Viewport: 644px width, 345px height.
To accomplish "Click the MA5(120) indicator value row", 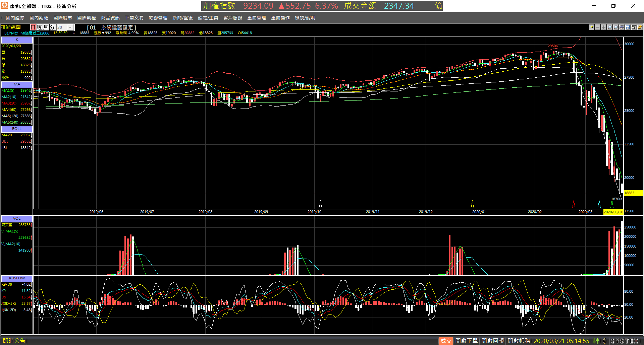I will click(17, 116).
